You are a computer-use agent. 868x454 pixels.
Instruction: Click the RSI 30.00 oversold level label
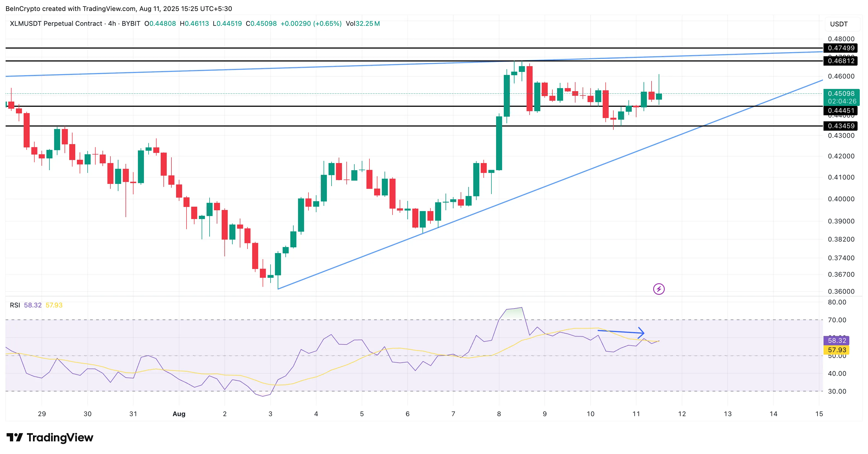(x=837, y=391)
